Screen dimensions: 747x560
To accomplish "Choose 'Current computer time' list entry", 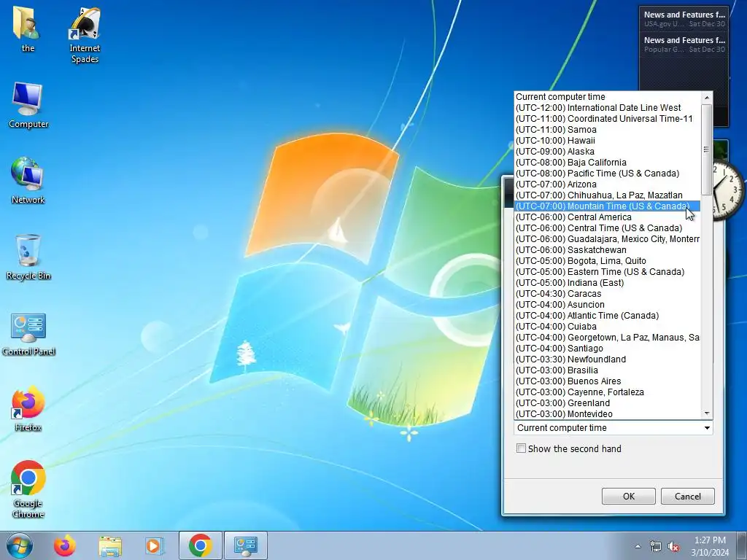I will [608, 97].
